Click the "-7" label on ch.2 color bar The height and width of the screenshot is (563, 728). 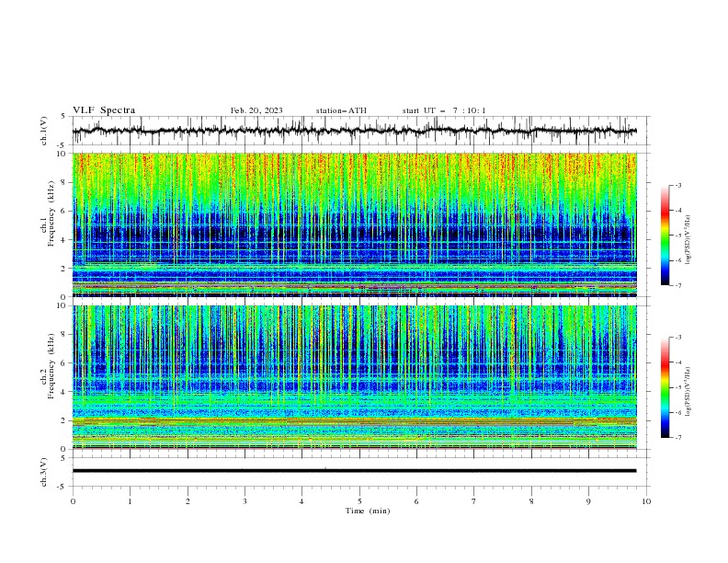pyautogui.click(x=677, y=438)
